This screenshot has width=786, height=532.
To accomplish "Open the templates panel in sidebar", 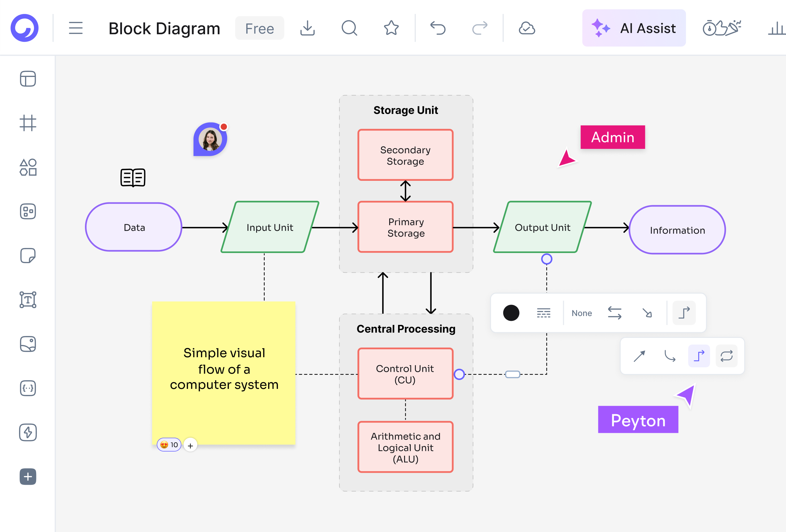I will point(28,79).
